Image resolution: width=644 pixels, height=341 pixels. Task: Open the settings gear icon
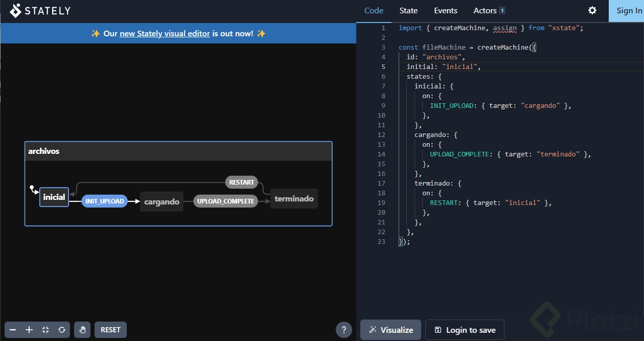pos(592,10)
